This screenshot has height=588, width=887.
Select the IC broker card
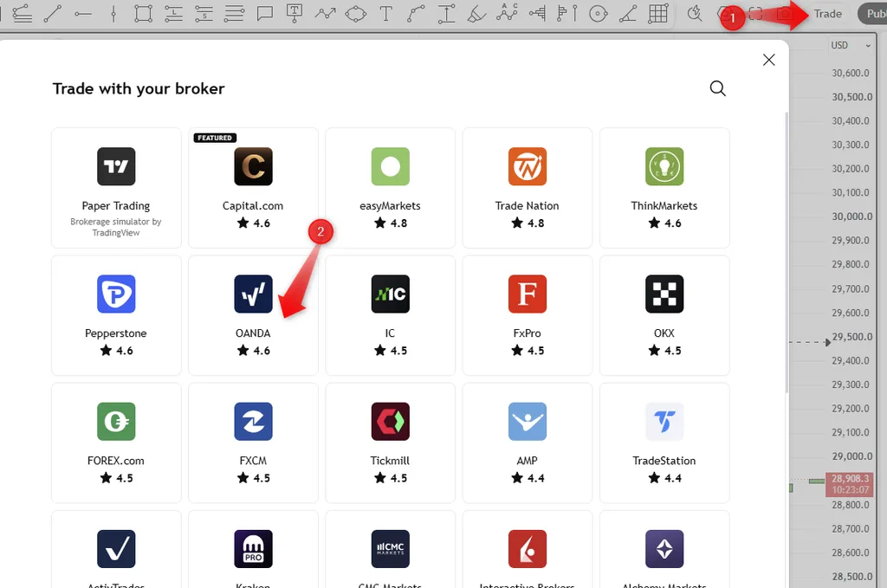click(x=390, y=315)
